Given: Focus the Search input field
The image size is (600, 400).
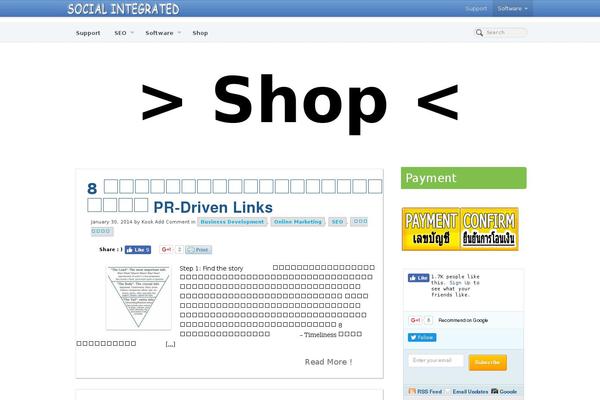Looking at the screenshot, I should (506, 33).
